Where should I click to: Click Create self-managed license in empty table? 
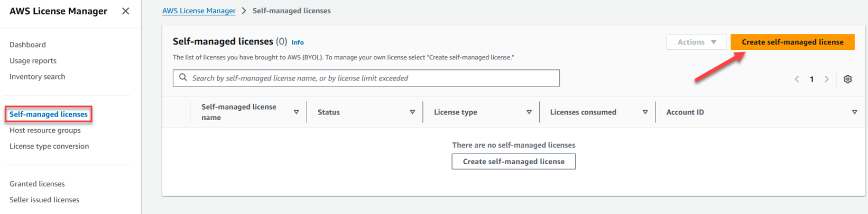point(513,162)
